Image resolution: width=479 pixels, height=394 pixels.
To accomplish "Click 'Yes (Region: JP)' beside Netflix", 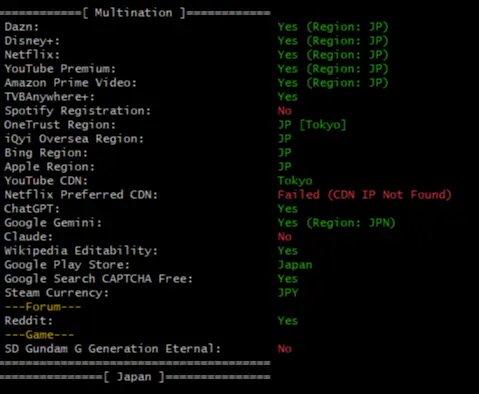I will [x=333, y=55].
